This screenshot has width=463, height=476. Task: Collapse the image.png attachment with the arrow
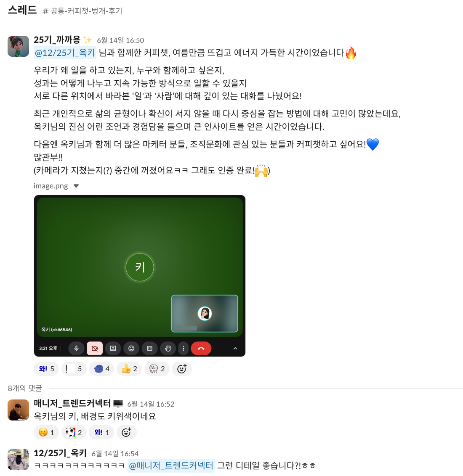(x=76, y=186)
